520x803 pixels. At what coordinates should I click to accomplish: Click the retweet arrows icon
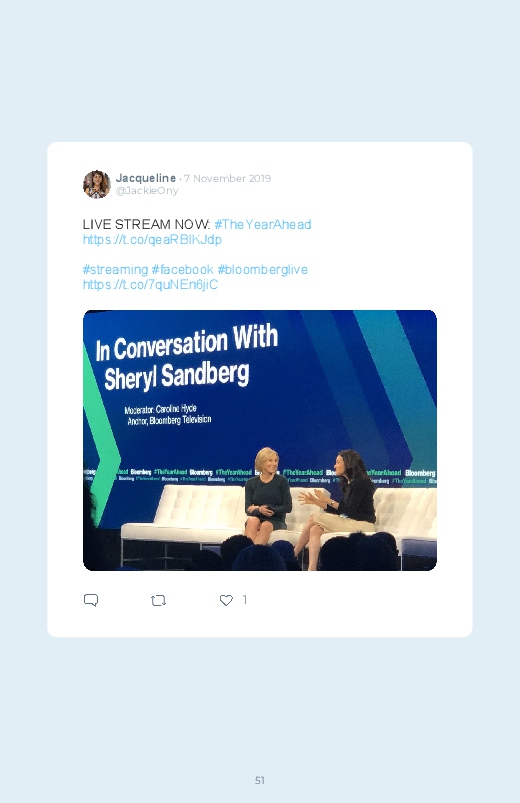pyautogui.click(x=158, y=600)
